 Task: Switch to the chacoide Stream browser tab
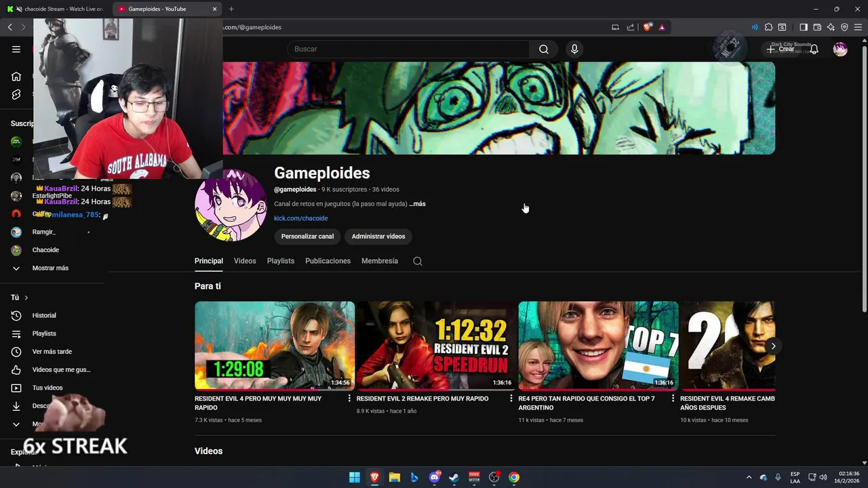point(56,9)
